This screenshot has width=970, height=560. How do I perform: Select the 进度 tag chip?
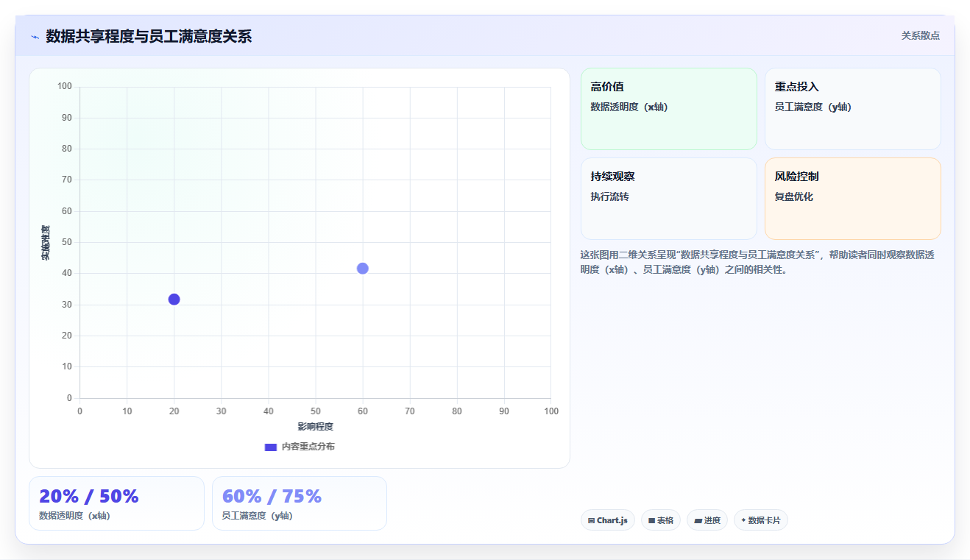707,520
